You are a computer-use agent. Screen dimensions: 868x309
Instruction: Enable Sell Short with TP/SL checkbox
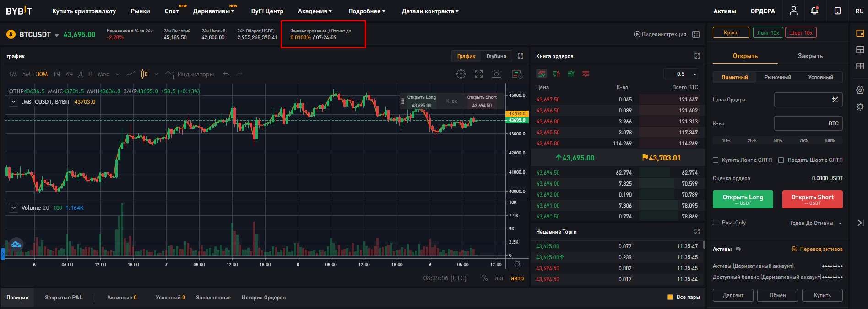click(x=781, y=160)
